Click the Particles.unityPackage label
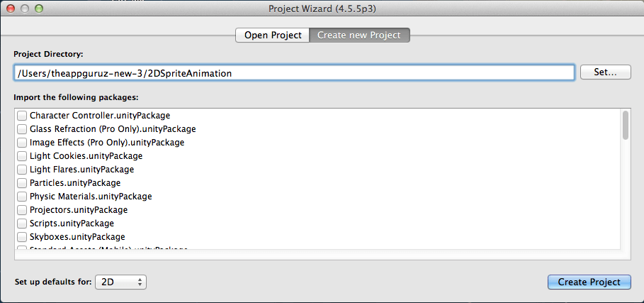This screenshot has width=644, height=303. pos(75,183)
